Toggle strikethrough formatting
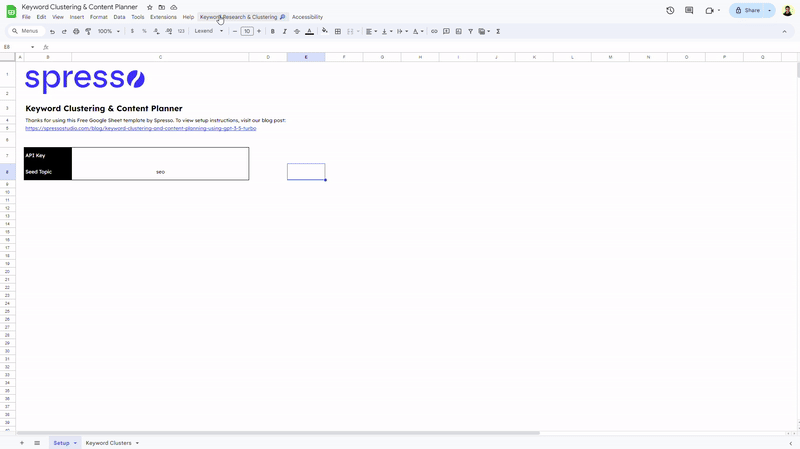800x449 pixels. [x=297, y=32]
